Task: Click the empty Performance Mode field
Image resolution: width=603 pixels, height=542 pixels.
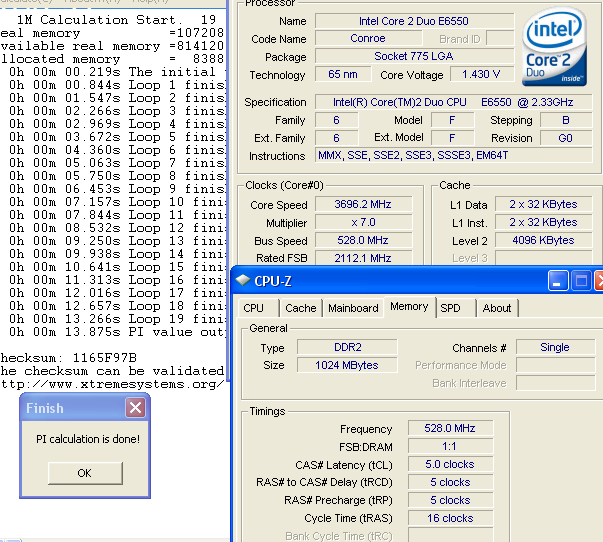Action: tap(555, 365)
